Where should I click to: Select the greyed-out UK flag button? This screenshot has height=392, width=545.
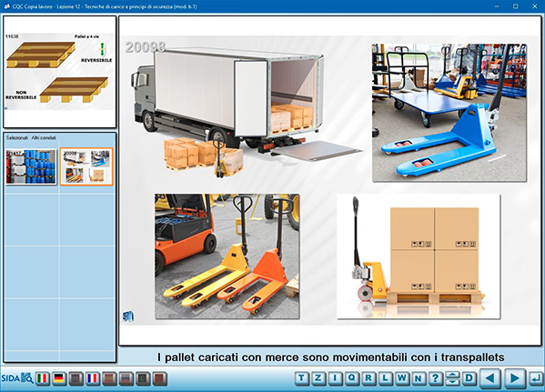coord(76,378)
